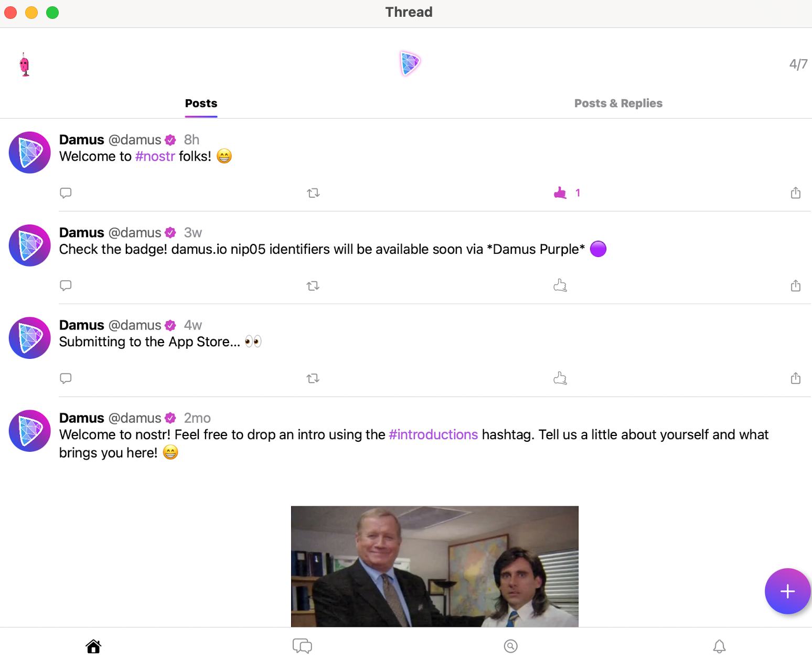The height and width of the screenshot is (661, 812).
Task: Like the 'Check the badge' post
Action: [560, 286]
